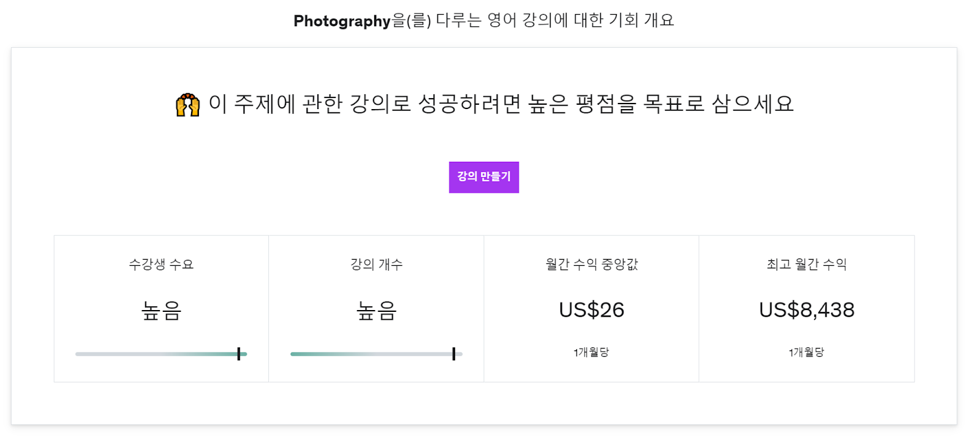This screenshot has width=980, height=443.
Task: Click the 1개월당 label under US$26
Action: (x=591, y=352)
